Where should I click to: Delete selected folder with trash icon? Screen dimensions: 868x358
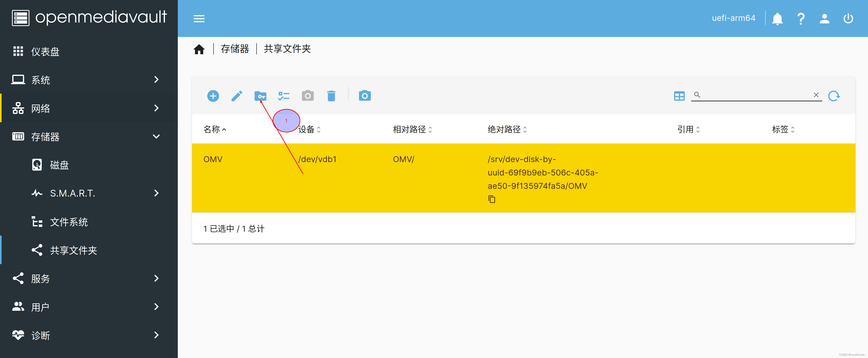(x=331, y=96)
